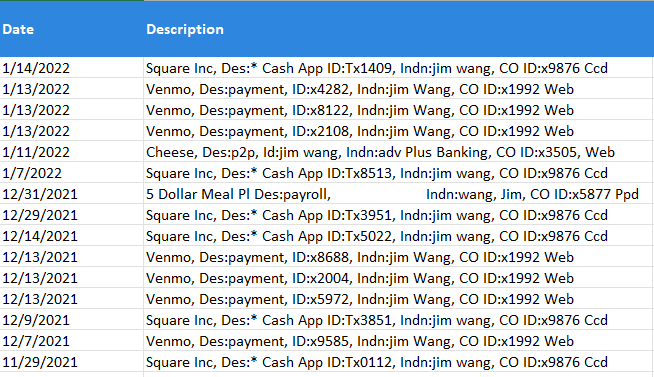
Task: Select the Cash App ID:Tx0112 description
Action: click(x=398, y=362)
